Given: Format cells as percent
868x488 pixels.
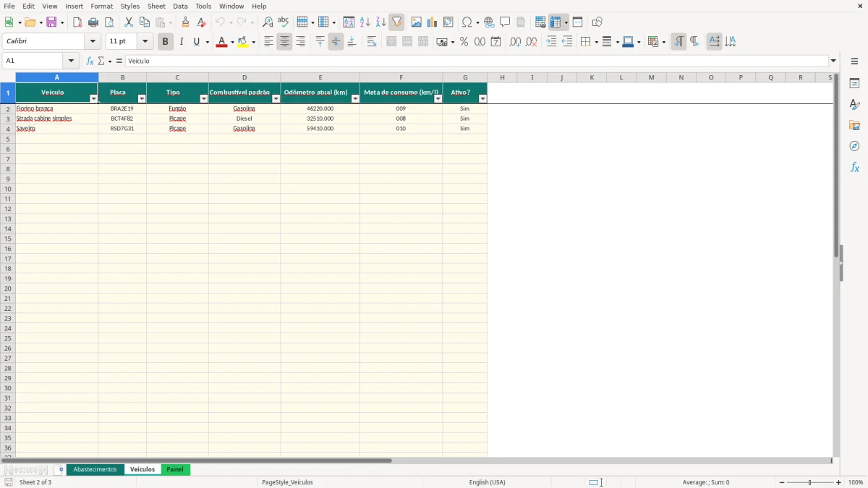Looking at the screenshot, I should pos(464,42).
